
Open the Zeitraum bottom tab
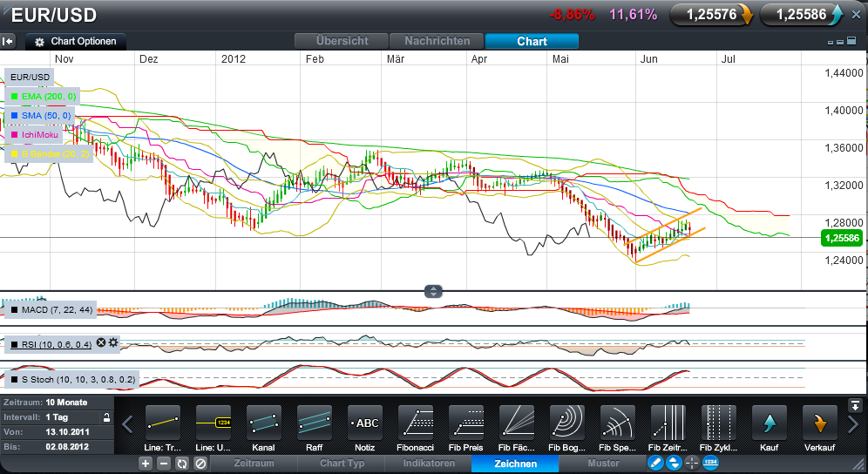[x=254, y=464]
